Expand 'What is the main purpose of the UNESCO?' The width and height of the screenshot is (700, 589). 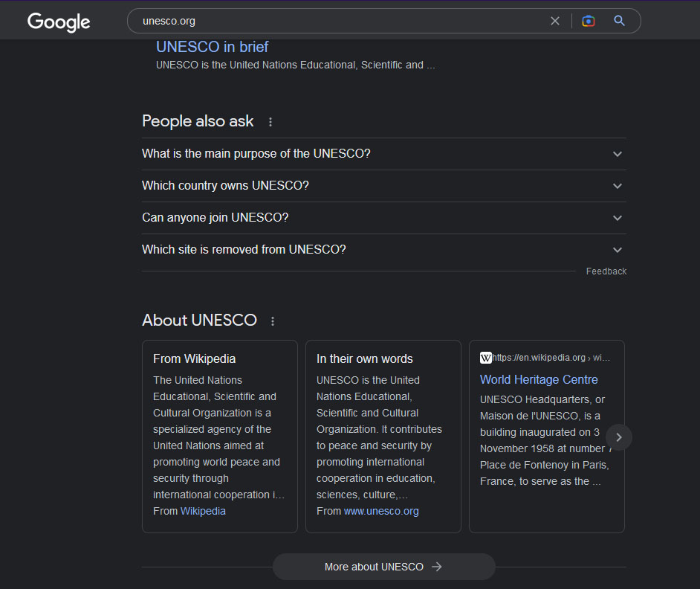384,154
